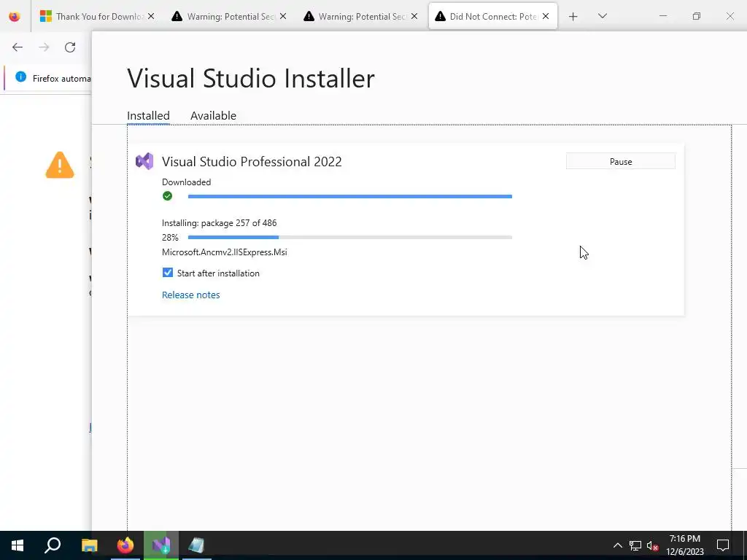The height and width of the screenshot is (560, 747).
Task: Open File Explorer from taskbar
Action: pos(89,545)
